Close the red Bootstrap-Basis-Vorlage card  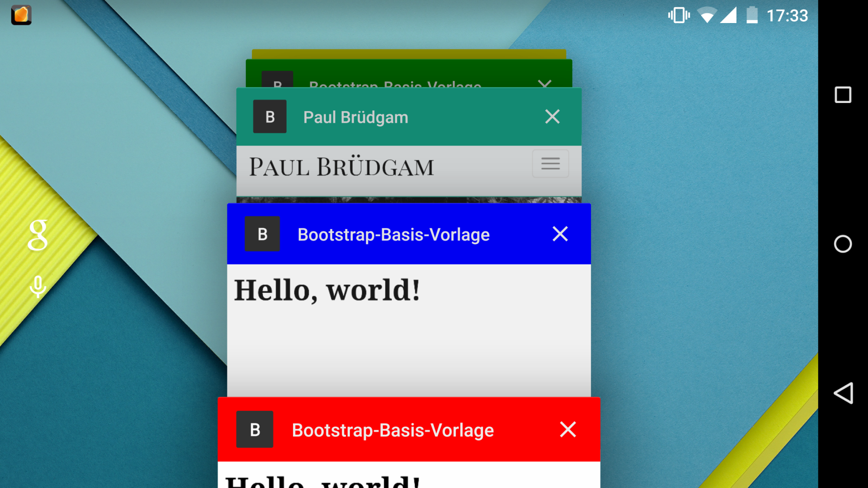tap(568, 429)
